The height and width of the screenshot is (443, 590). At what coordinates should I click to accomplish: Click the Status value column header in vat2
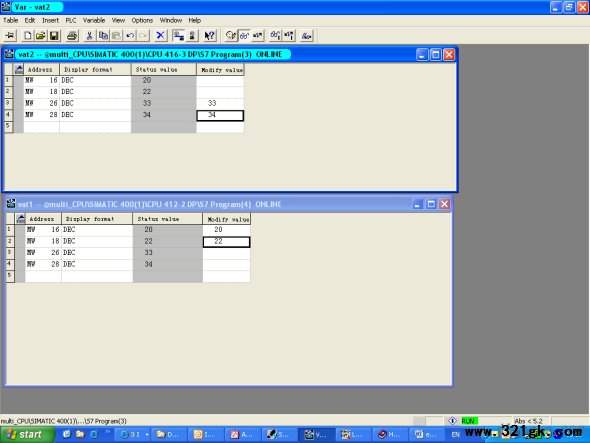[x=164, y=70]
